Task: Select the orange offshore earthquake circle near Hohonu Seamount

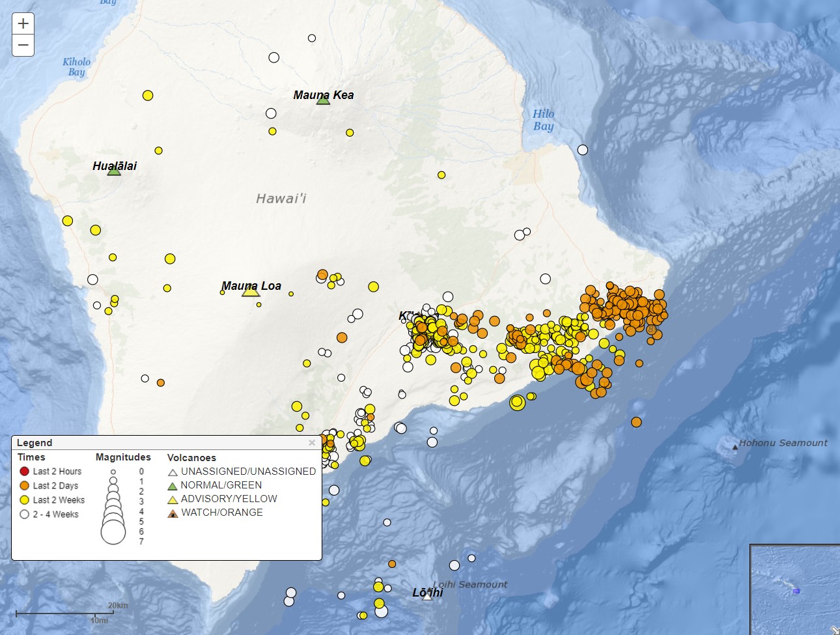Action: click(x=636, y=422)
